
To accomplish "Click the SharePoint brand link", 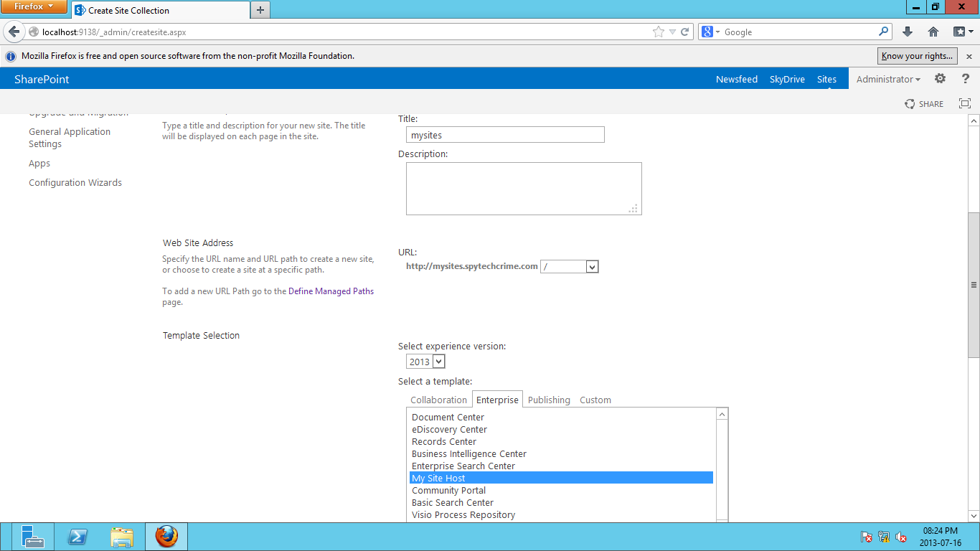I will [42, 80].
